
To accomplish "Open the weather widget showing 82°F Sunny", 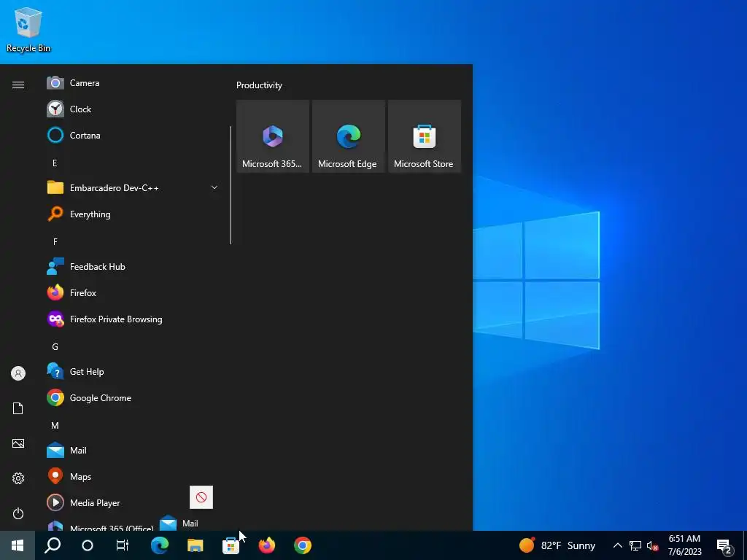I will (x=557, y=545).
